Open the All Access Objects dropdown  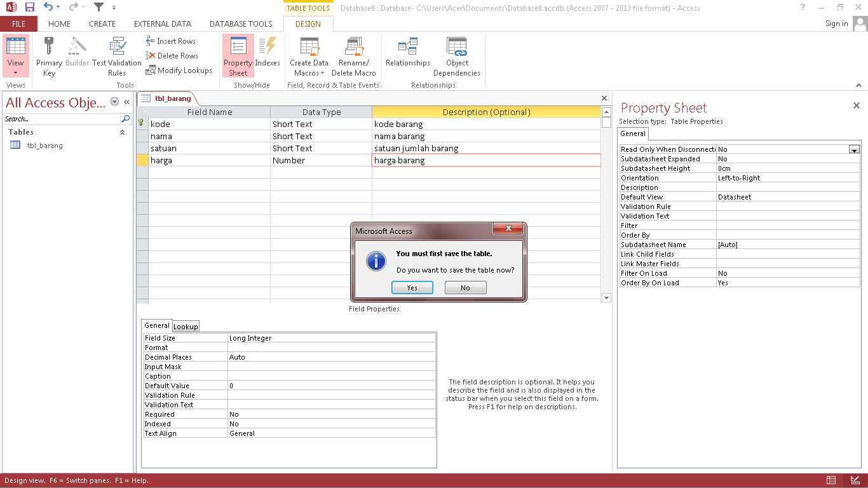(114, 102)
